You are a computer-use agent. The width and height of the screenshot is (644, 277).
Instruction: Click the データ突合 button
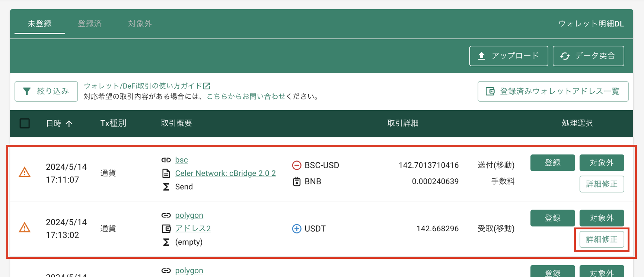(x=588, y=56)
